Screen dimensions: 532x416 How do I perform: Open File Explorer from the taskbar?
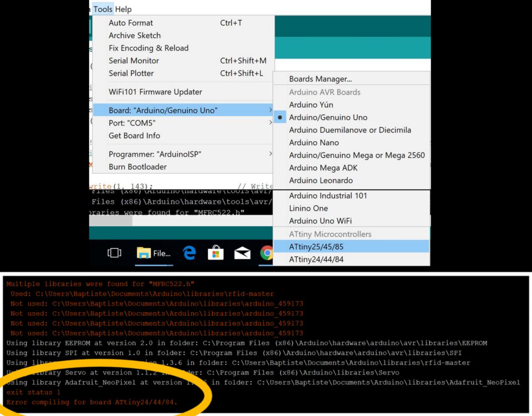(154, 253)
